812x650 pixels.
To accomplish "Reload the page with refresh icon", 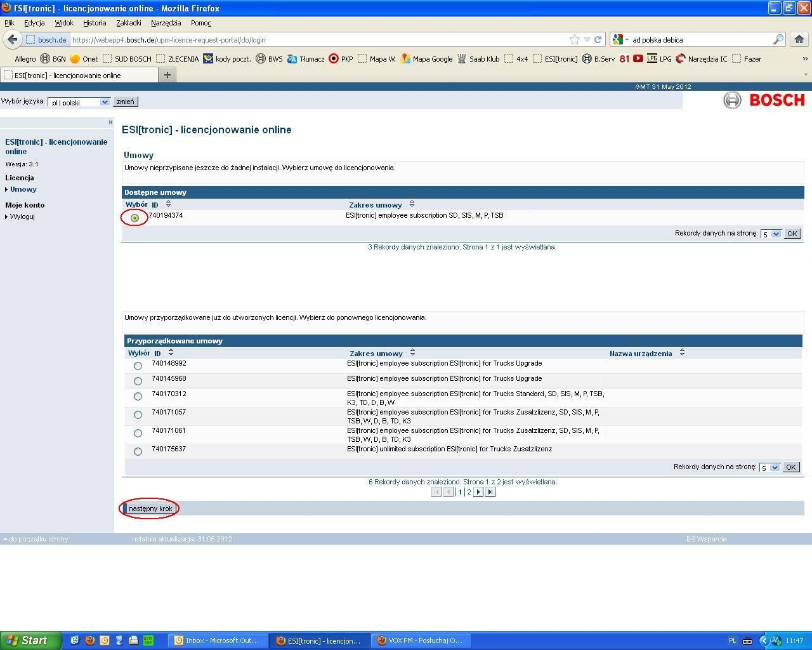I will (598, 39).
